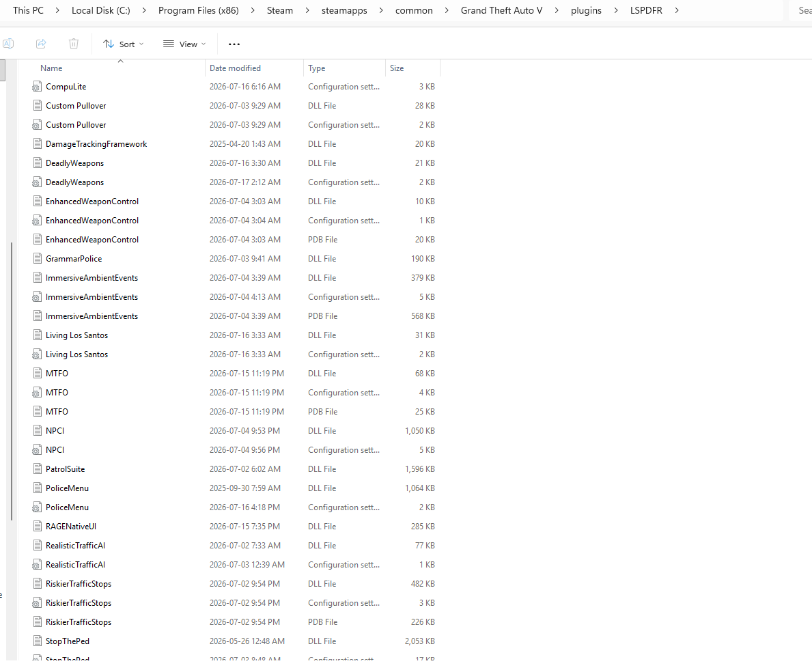Click the PatrolSuite file icon
Viewport: 812px width, 670px height.
tap(37, 469)
